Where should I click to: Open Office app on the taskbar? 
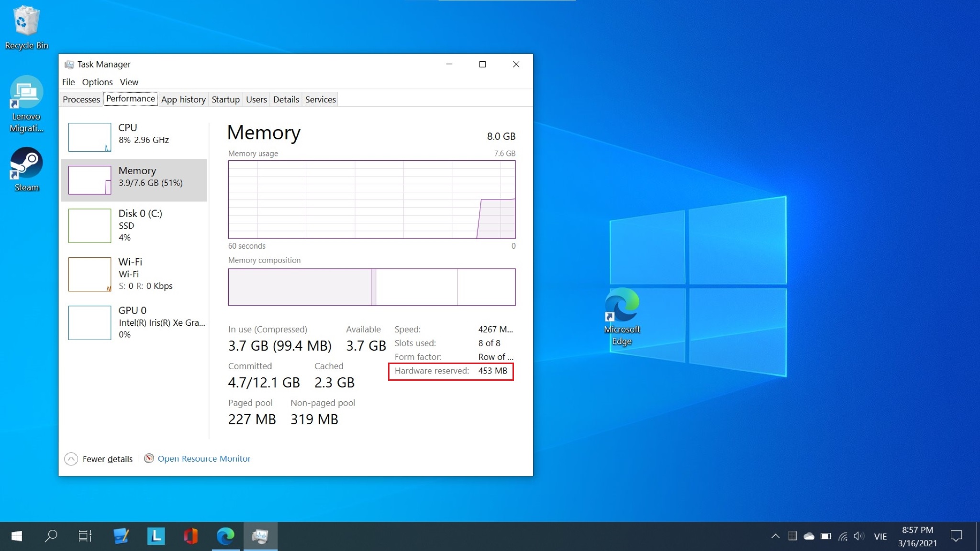tap(190, 536)
